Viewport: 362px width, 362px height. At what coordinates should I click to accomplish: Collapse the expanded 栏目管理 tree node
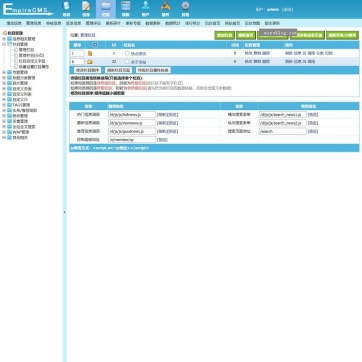4,44
